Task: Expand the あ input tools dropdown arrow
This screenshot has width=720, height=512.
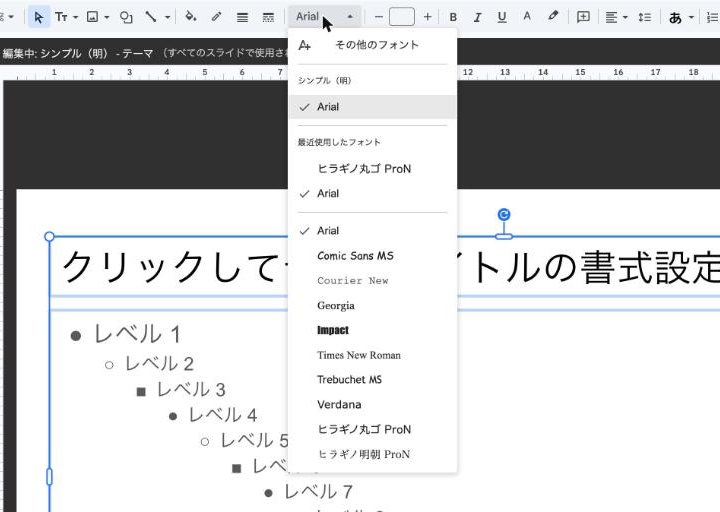Action: pyautogui.click(x=691, y=17)
